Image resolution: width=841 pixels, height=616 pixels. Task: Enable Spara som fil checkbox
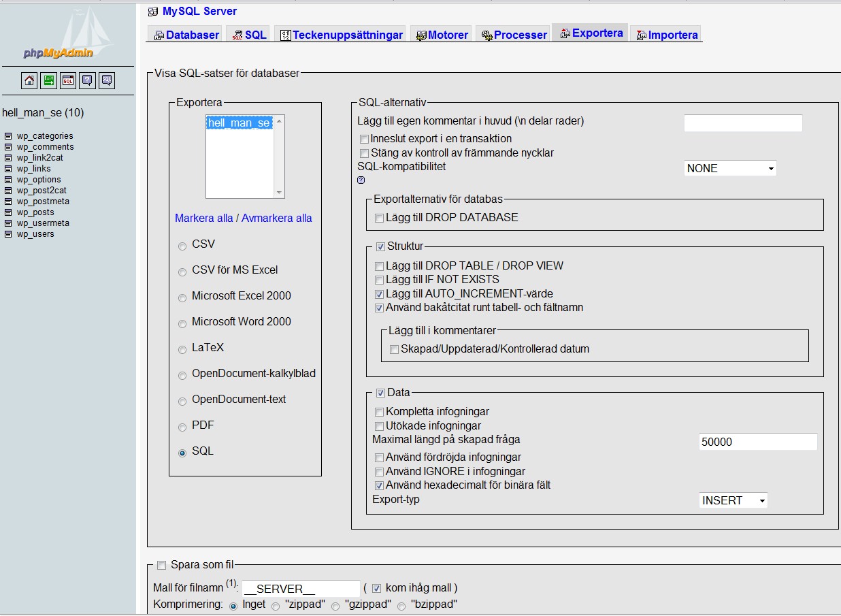pos(161,565)
